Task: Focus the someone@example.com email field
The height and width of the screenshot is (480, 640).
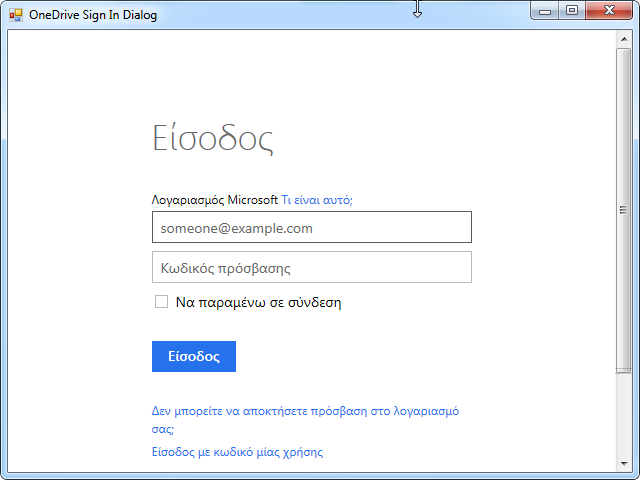Action: [312, 227]
